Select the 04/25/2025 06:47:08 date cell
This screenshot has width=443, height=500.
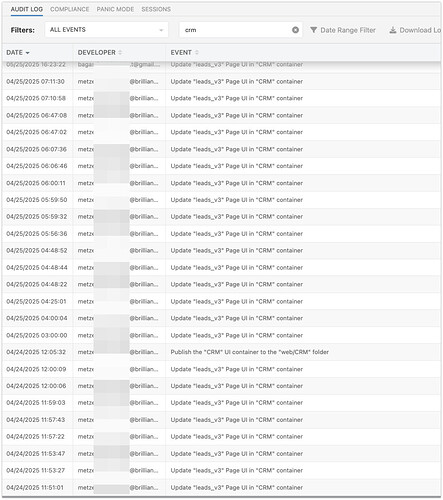36,115
